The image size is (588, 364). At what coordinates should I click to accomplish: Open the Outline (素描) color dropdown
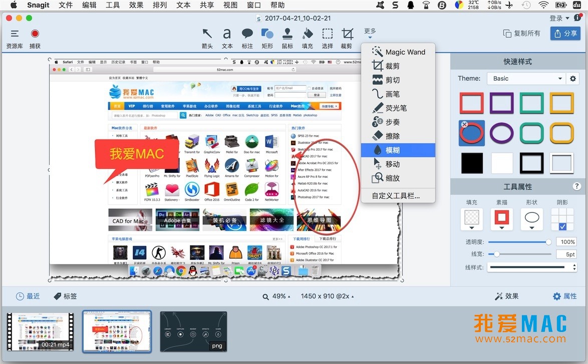point(501,219)
